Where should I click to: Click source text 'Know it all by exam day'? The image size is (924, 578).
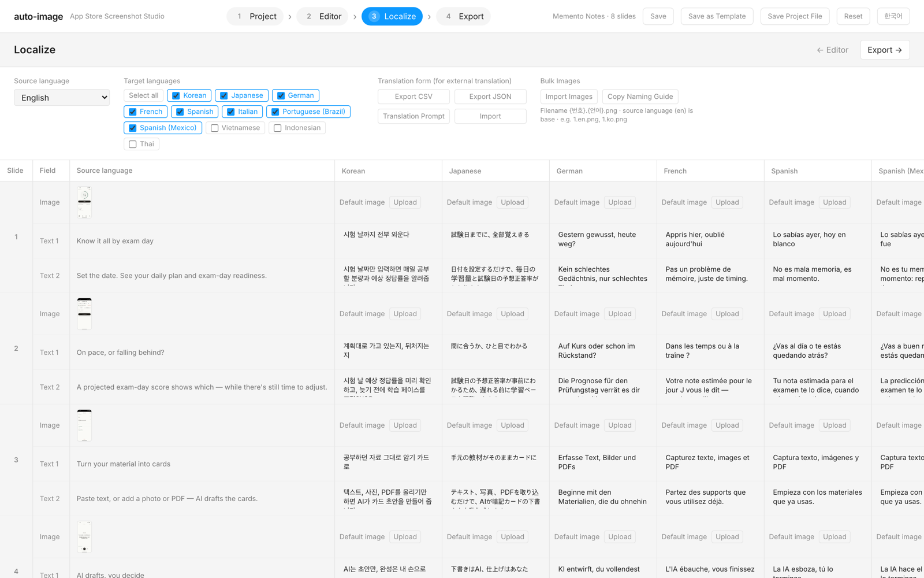[x=115, y=241]
